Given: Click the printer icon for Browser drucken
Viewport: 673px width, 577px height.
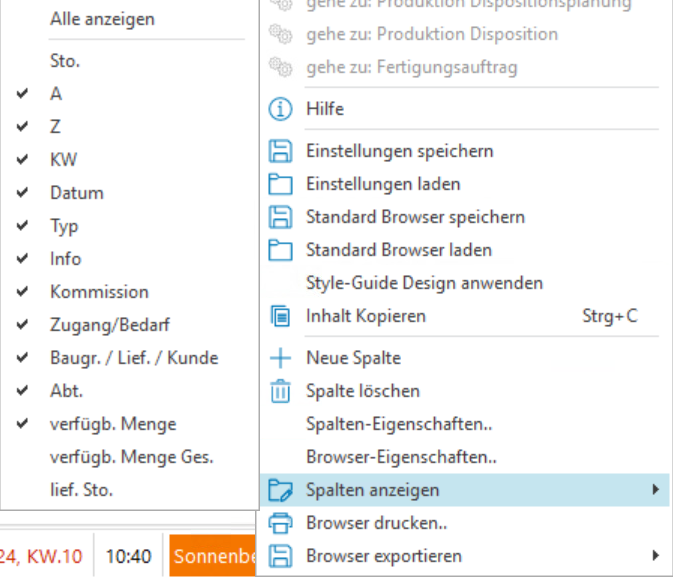Looking at the screenshot, I should (281, 523).
